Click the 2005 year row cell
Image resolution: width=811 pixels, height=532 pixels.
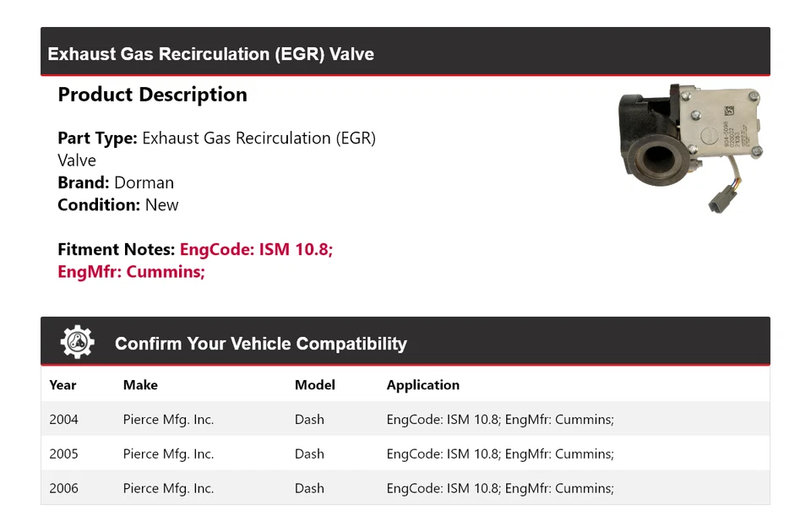63,454
